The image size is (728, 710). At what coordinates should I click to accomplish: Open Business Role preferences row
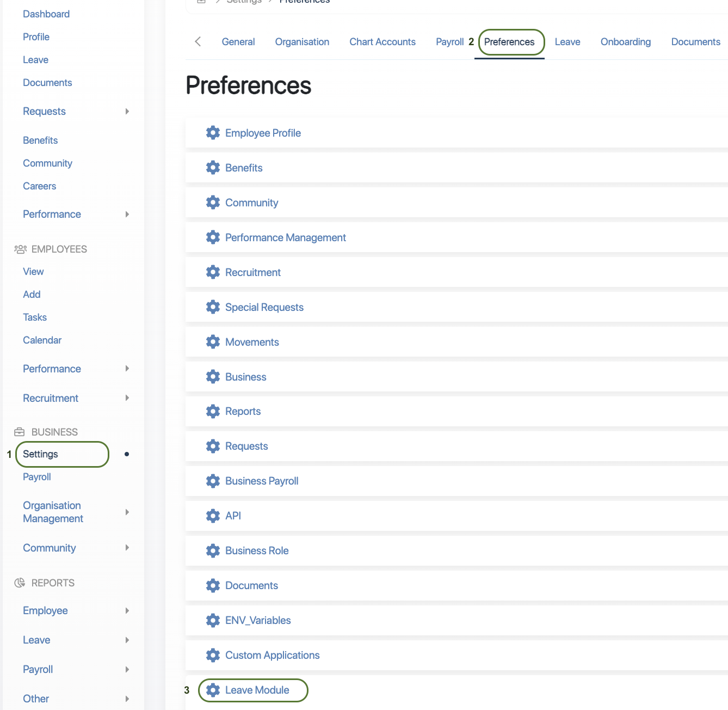pyautogui.click(x=257, y=550)
